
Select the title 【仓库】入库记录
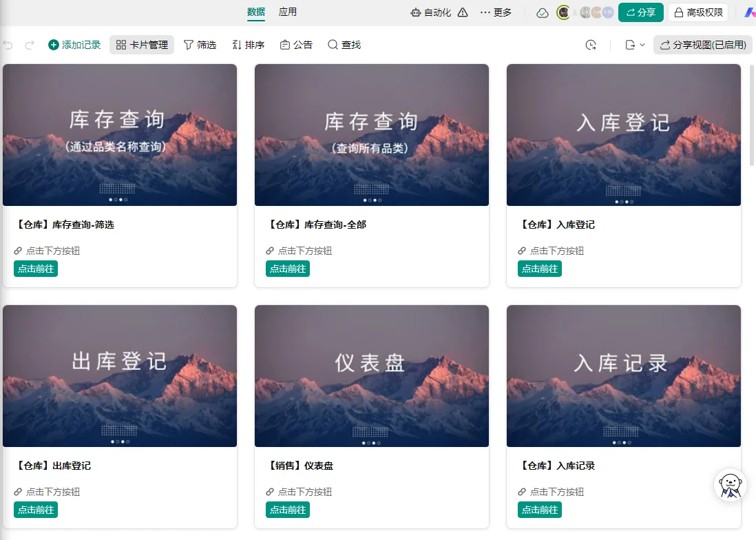tap(557, 466)
